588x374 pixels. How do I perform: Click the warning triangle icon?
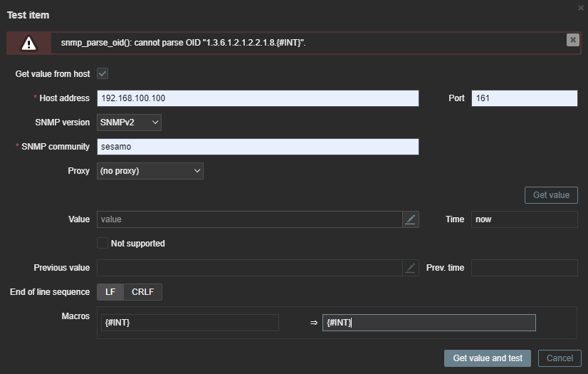click(x=28, y=43)
